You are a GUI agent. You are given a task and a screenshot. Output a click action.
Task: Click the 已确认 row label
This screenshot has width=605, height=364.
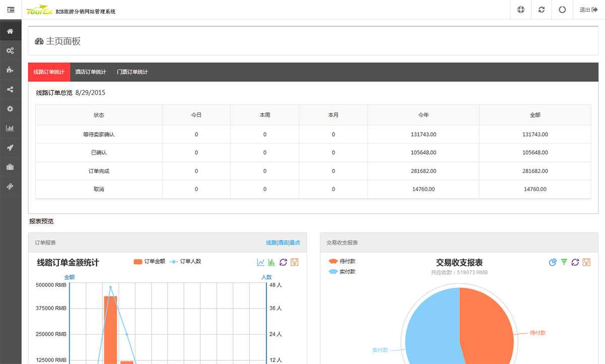click(x=99, y=152)
